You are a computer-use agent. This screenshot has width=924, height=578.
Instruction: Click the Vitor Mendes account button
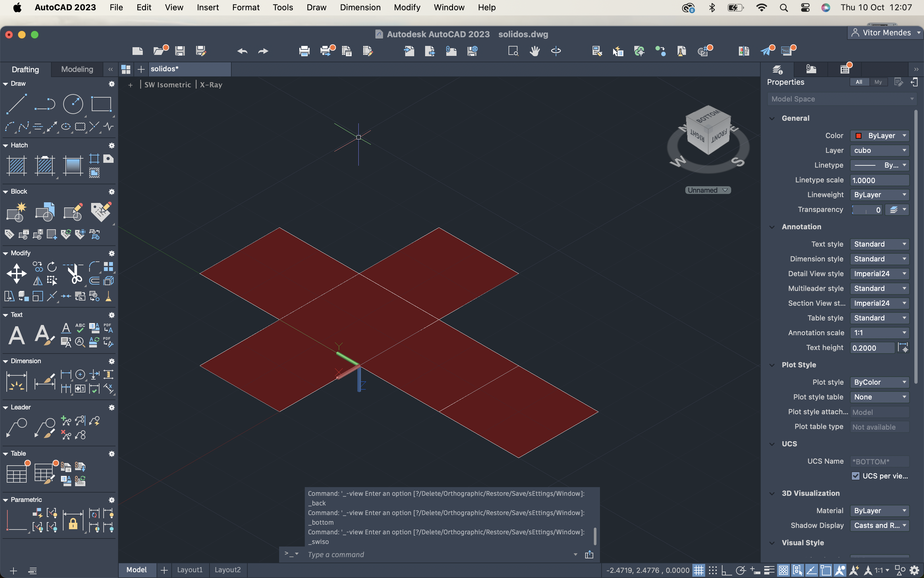click(x=886, y=33)
